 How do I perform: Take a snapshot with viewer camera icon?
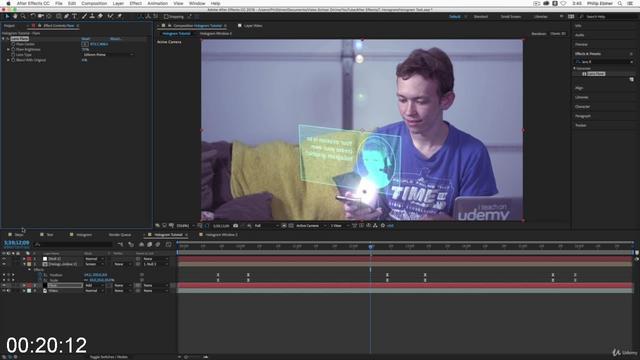click(x=236, y=226)
